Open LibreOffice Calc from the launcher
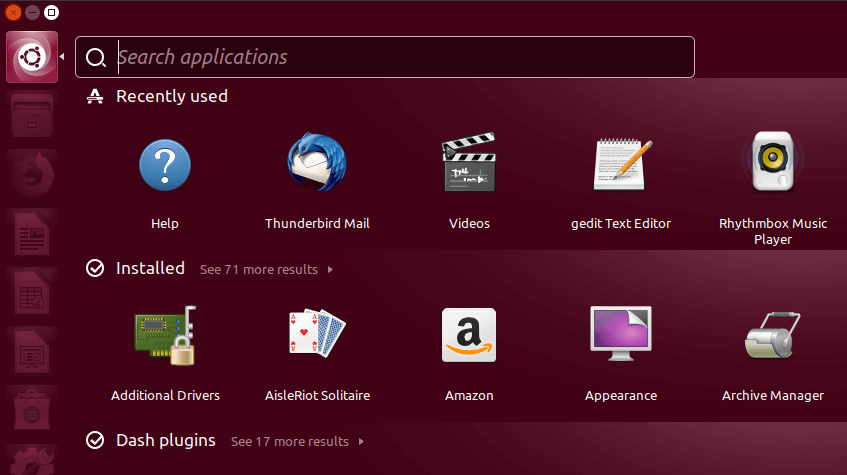The image size is (847, 475). coord(32,292)
